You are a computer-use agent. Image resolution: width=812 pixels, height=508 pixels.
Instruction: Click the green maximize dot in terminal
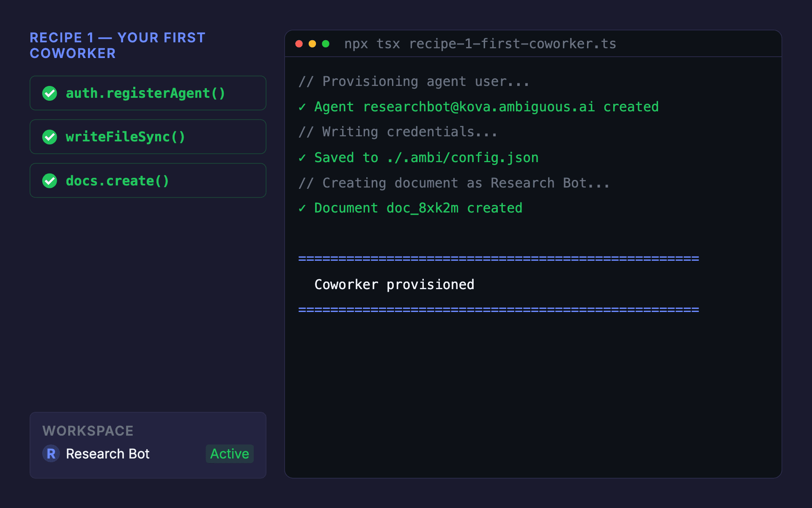click(x=326, y=44)
